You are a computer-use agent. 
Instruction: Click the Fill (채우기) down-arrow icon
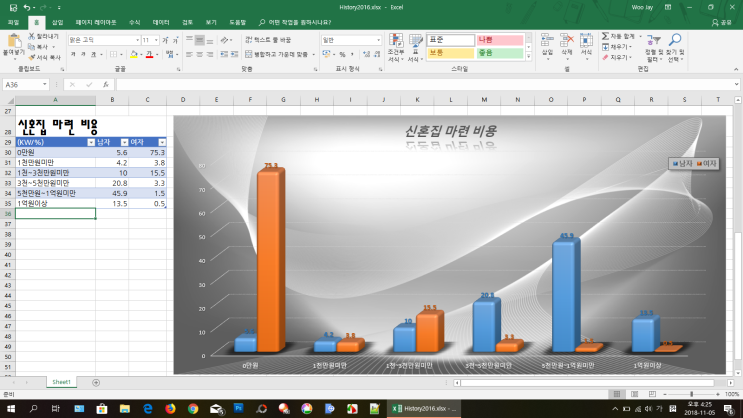(x=606, y=47)
